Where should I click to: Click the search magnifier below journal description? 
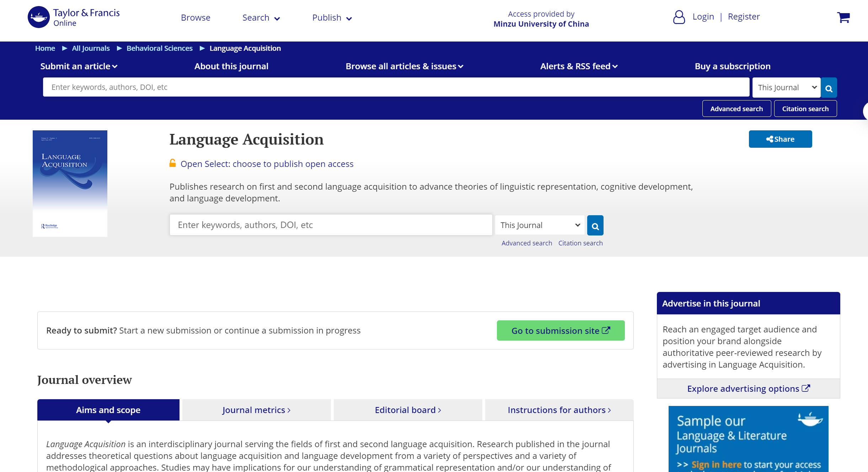pos(595,225)
